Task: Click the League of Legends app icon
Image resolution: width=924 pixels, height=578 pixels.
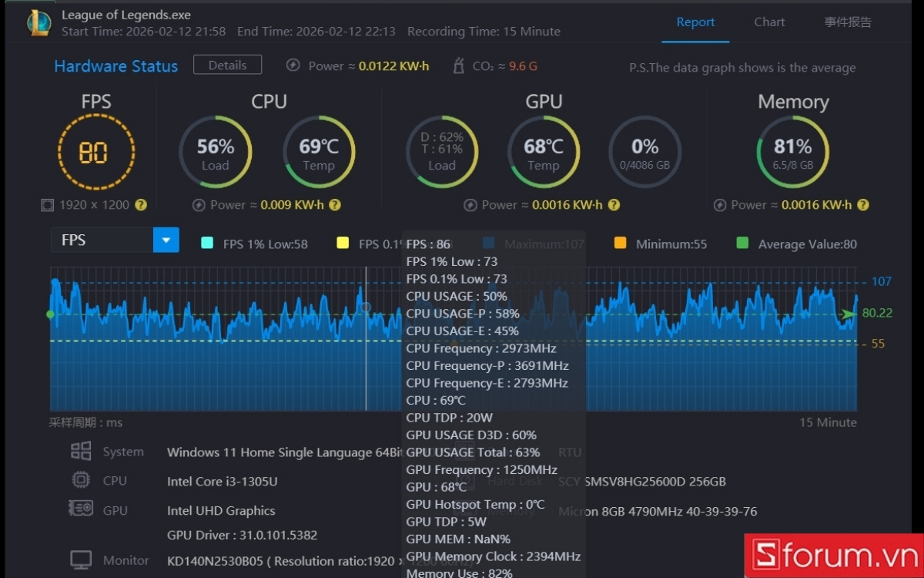Action: click(x=39, y=23)
